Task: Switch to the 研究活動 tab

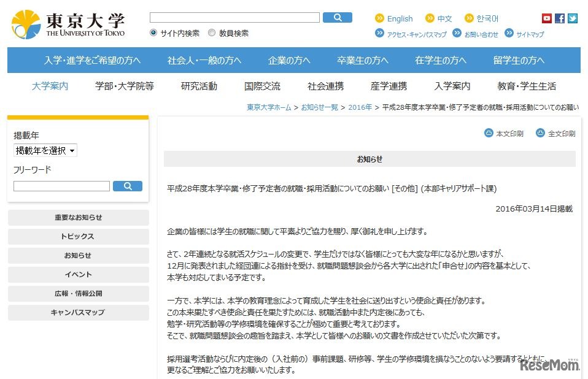Action: [198, 86]
